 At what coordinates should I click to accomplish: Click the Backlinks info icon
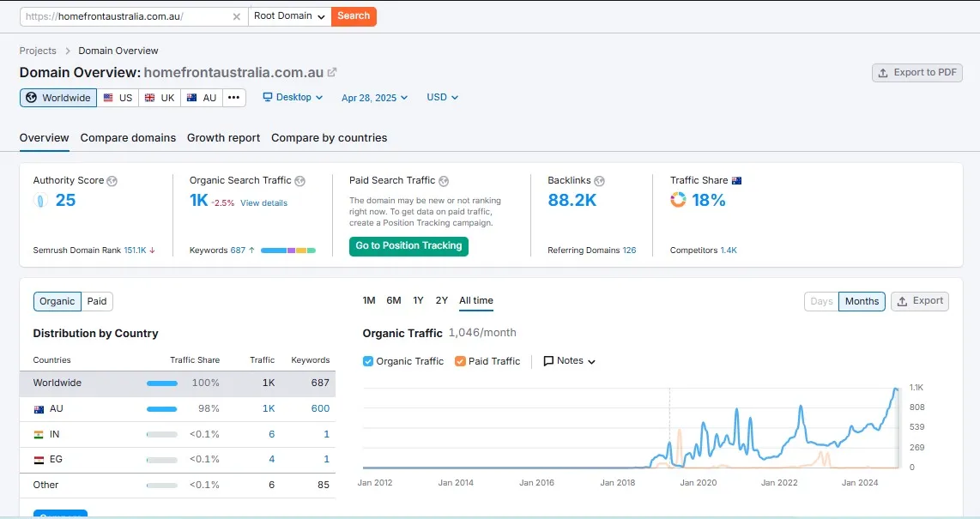pyautogui.click(x=599, y=181)
